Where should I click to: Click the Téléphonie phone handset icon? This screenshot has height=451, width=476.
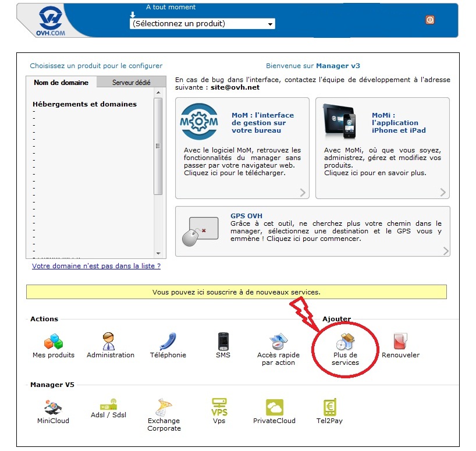(168, 340)
